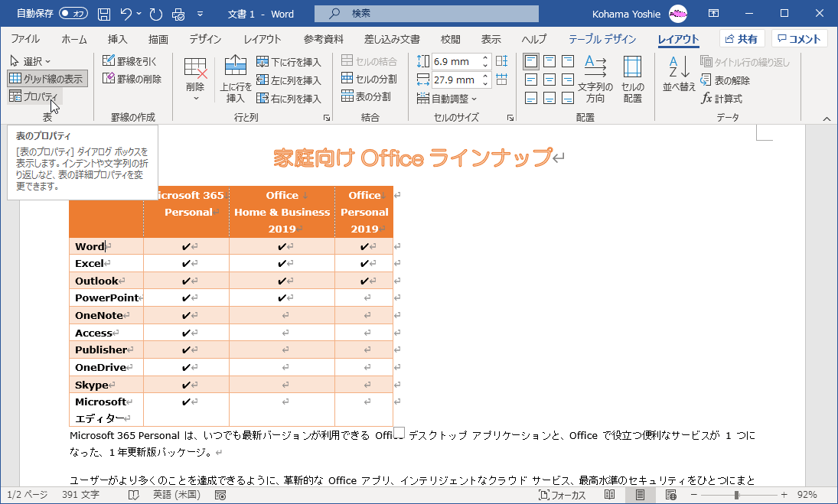Select the 罫線の削除 eraser tool
The image size is (838, 504).
coord(132,79)
